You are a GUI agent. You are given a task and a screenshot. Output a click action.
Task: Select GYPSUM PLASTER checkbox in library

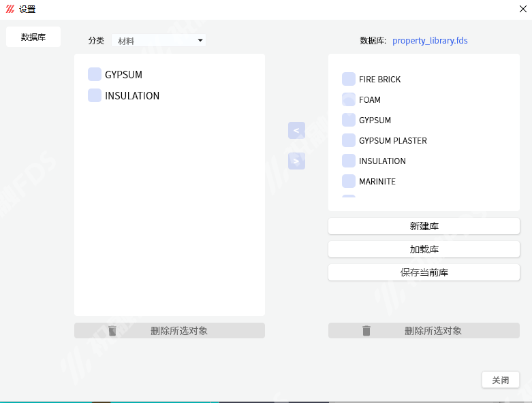click(349, 140)
